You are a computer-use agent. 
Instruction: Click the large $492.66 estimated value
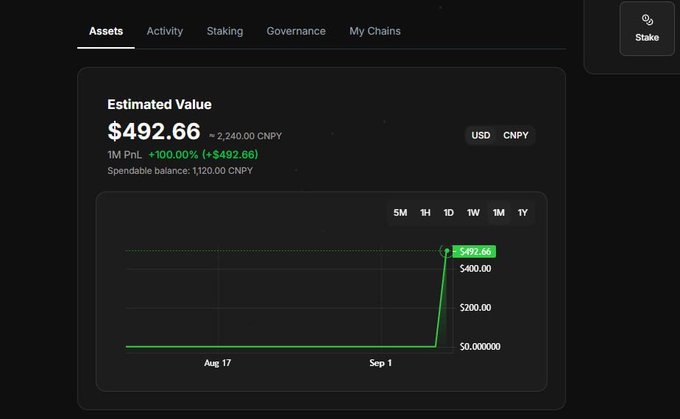pyautogui.click(x=154, y=131)
